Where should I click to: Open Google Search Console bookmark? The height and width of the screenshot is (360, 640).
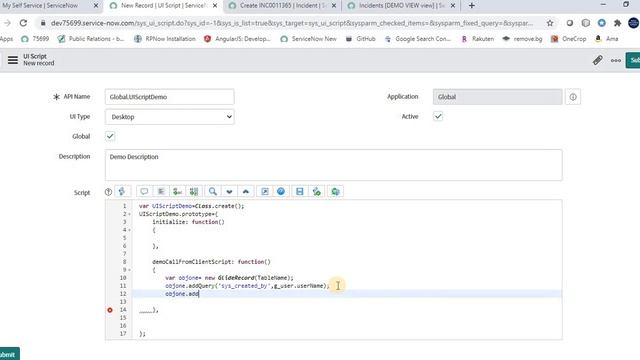tap(418, 39)
